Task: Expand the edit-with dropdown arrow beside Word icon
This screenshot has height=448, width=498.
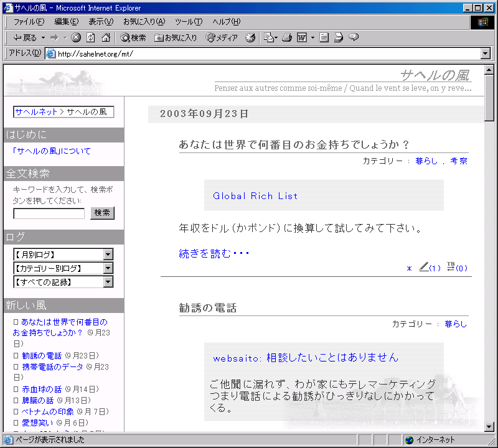Action: coord(313,38)
